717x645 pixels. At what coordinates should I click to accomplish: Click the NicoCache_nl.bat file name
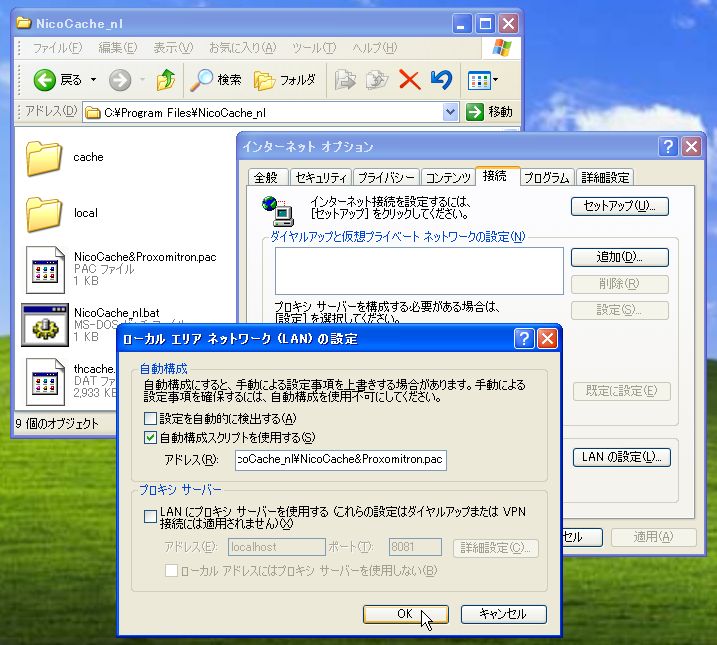tap(117, 313)
